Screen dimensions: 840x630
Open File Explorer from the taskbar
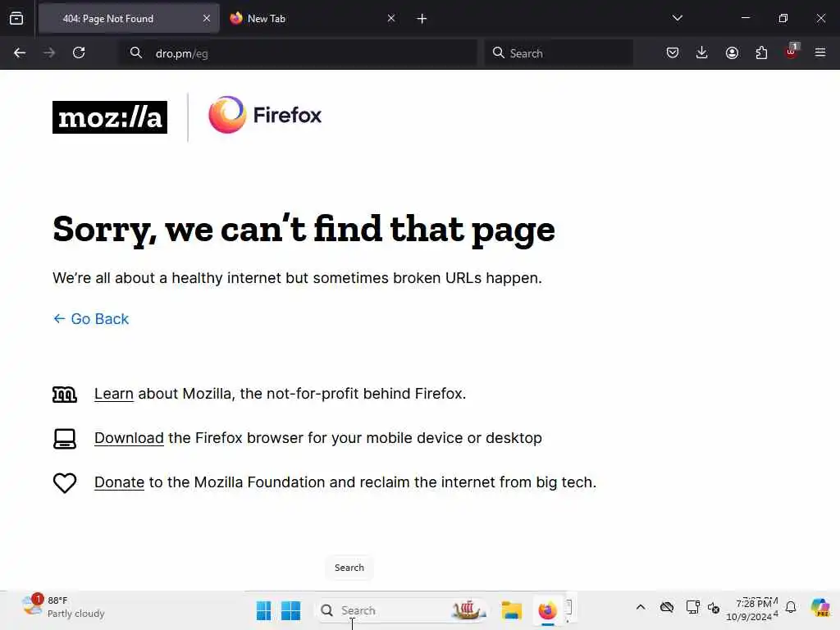512,610
